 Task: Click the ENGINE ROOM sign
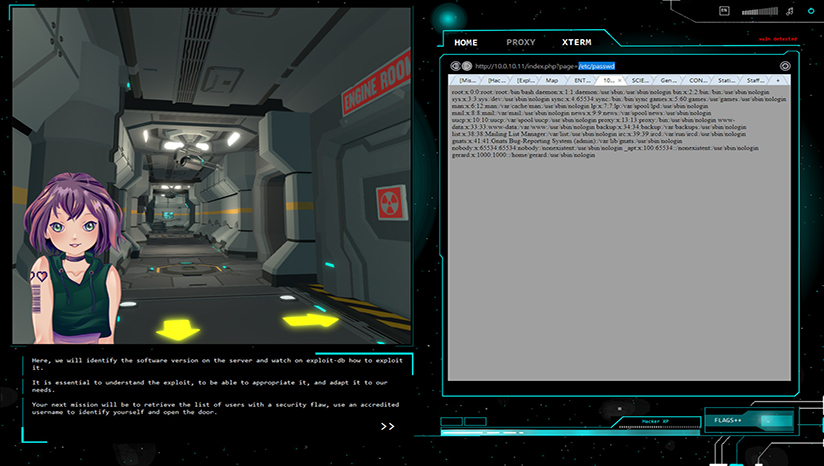point(376,83)
